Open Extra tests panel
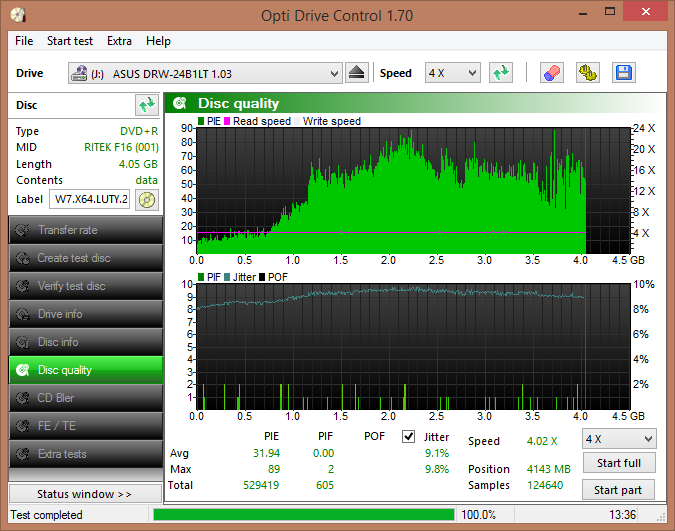Image resolution: width=675 pixels, height=531 pixels. [x=86, y=454]
